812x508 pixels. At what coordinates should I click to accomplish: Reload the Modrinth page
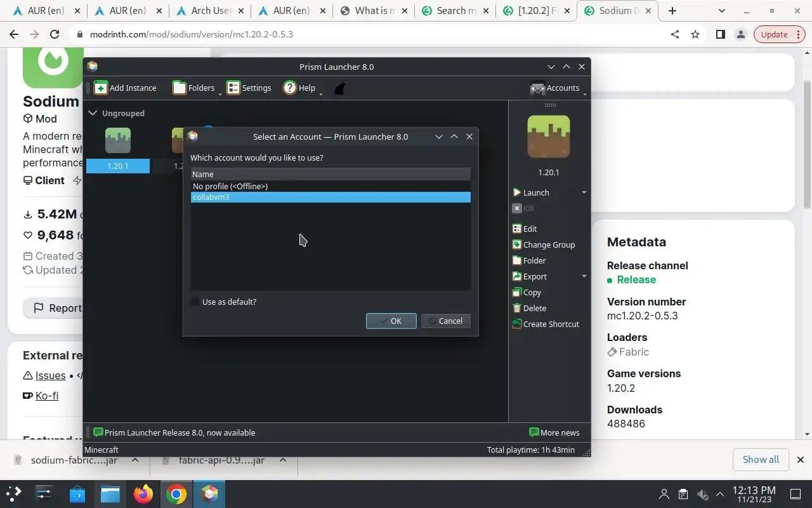tap(55, 34)
